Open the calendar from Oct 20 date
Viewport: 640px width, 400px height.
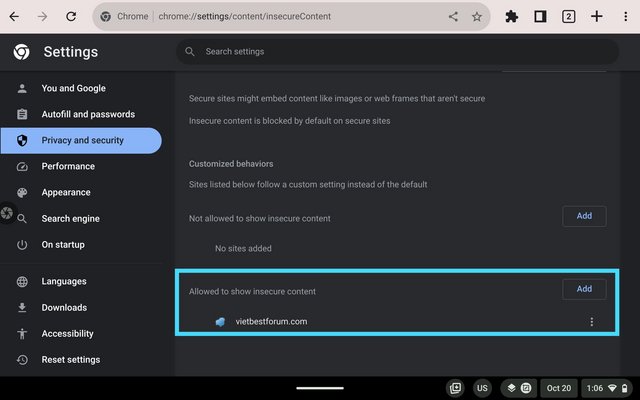559,388
